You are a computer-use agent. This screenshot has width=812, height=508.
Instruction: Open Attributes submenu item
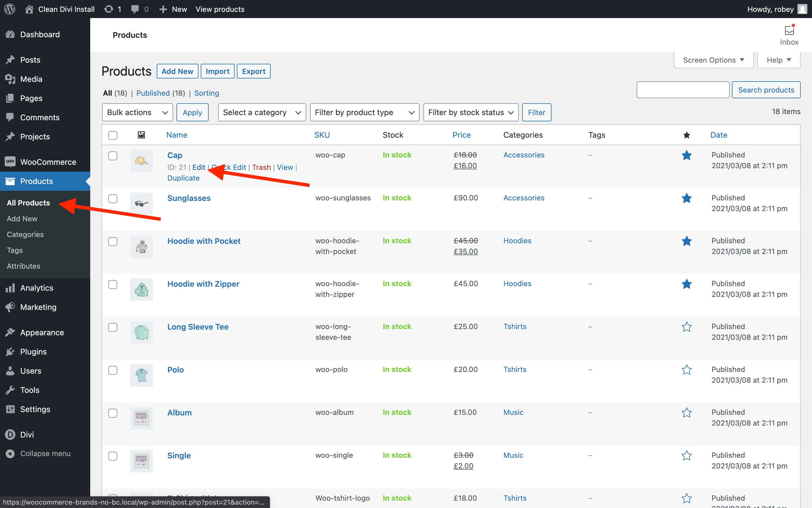pyautogui.click(x=23, y=266)
